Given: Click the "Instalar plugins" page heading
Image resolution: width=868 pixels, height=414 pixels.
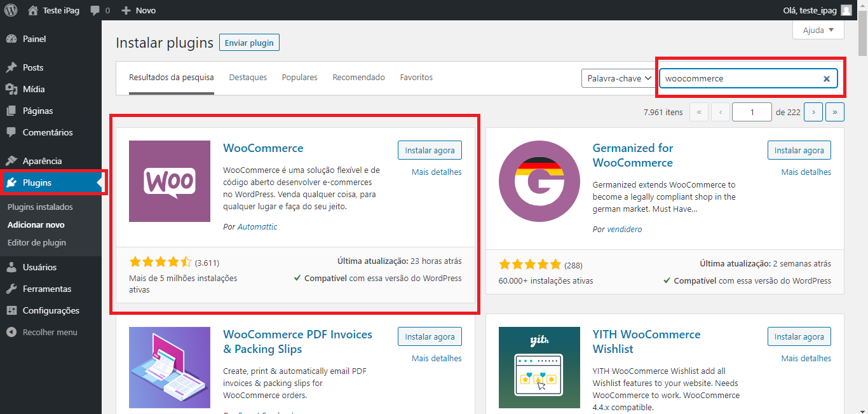Looking at the screenshot, I should 165,43.
